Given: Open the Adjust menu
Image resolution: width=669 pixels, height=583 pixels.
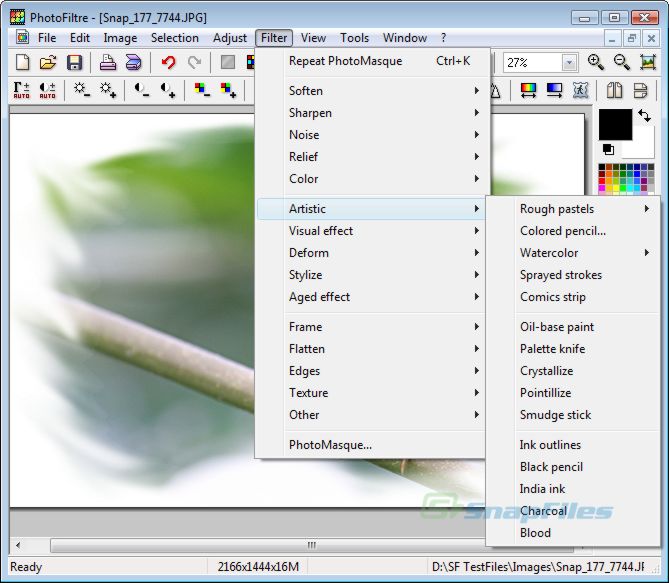Looking at the screenshot, I should click(230, 38).
